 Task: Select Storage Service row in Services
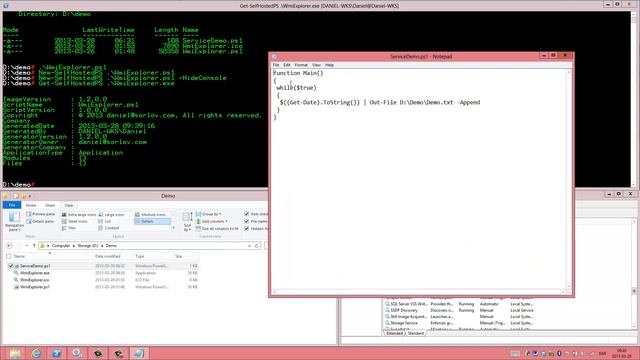pyautogui.click(x=459, y=323)
